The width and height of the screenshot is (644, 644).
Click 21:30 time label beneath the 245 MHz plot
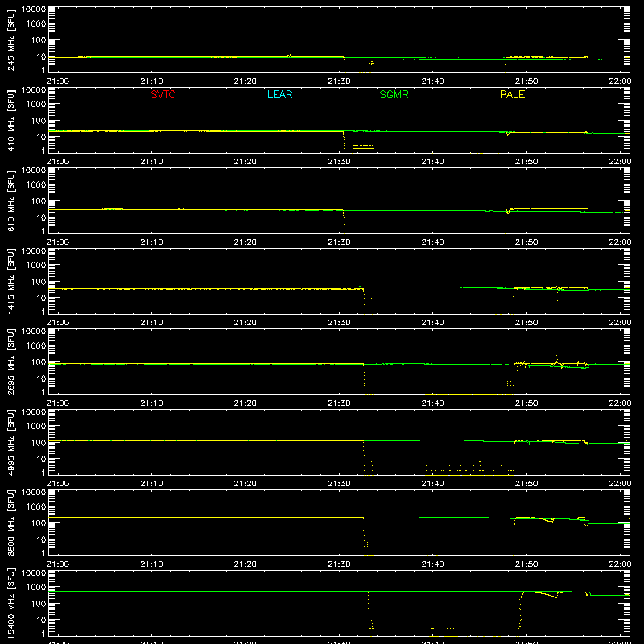pyautogui.click(x=339, y=81)
